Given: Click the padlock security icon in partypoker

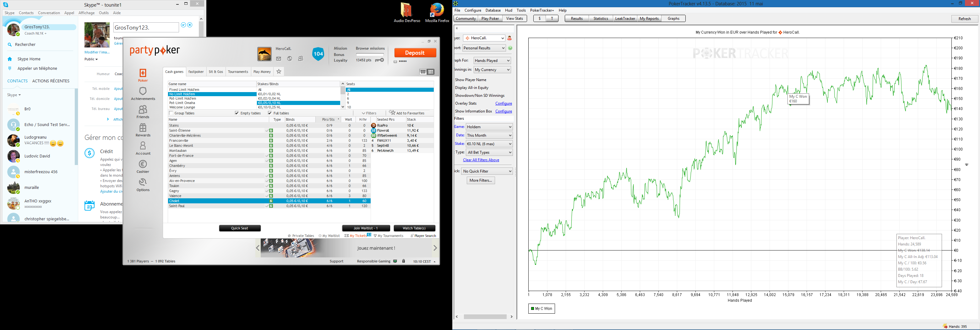Looking at the screenshot, I should click(x=404, y=261).
